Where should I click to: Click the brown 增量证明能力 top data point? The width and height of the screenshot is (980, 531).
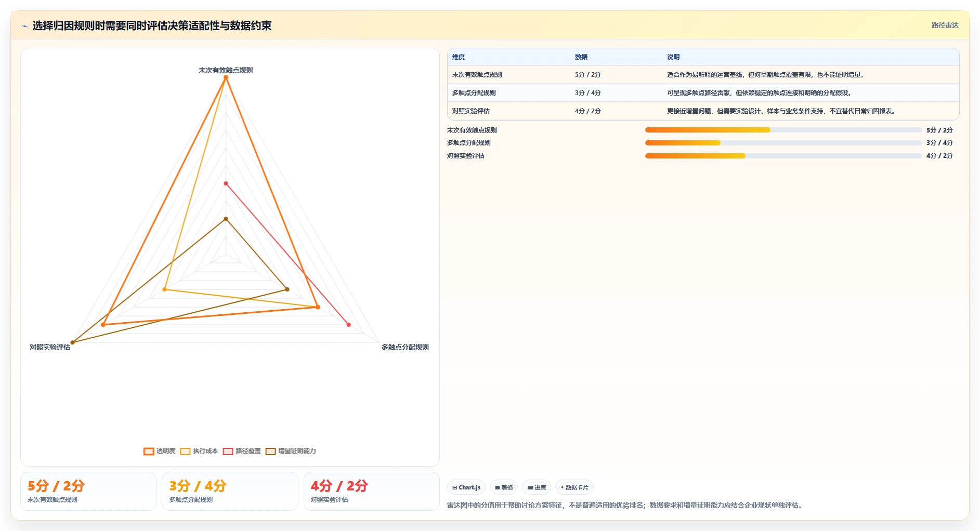[x=226, y=219]
